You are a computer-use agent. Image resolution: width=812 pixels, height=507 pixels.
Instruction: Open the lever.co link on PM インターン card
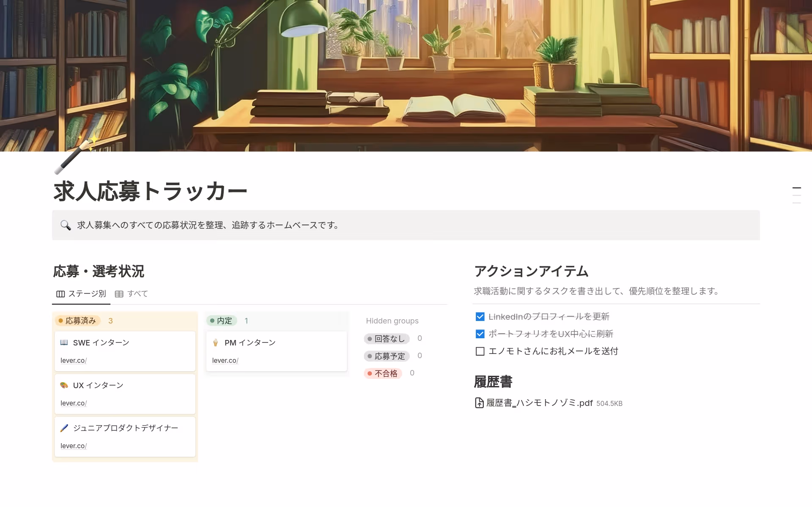pyautogui.click(x=225, y=360)
